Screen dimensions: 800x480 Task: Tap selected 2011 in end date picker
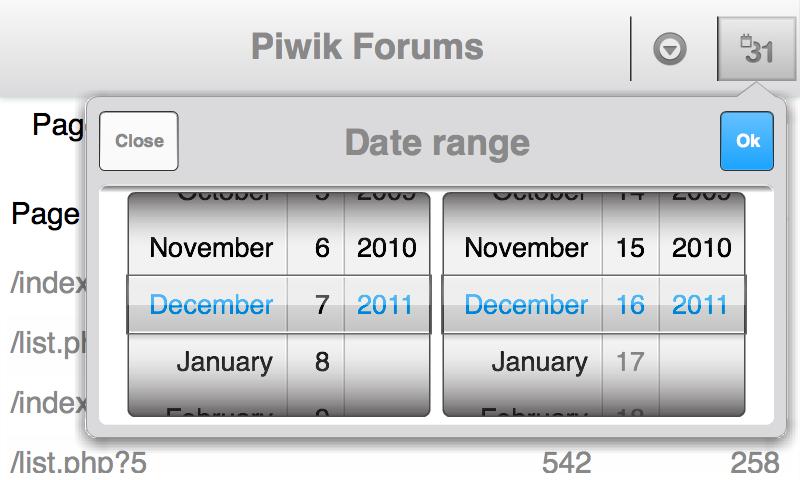tap(701, 305)
